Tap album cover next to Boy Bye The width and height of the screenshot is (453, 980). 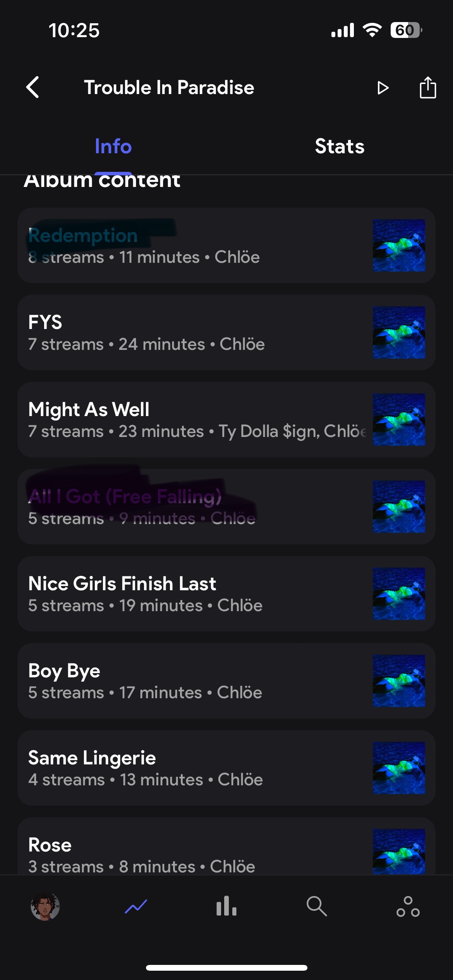[399, 681]
